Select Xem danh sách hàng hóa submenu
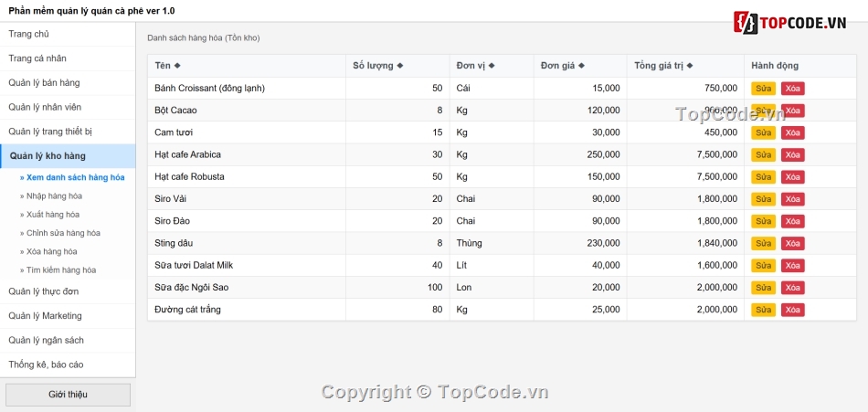The width and height of the screenshot is (868, 412). [x=72, y=178]
